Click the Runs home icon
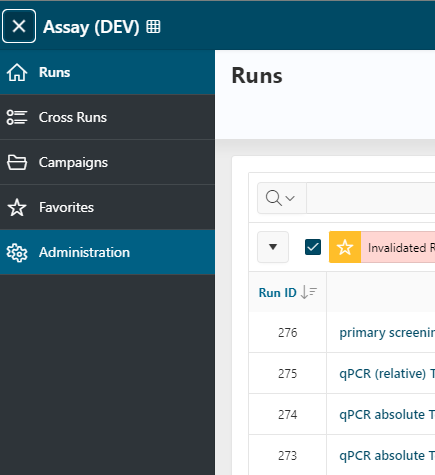The width and height of the screenshot is (435, 475). (17, 72)
